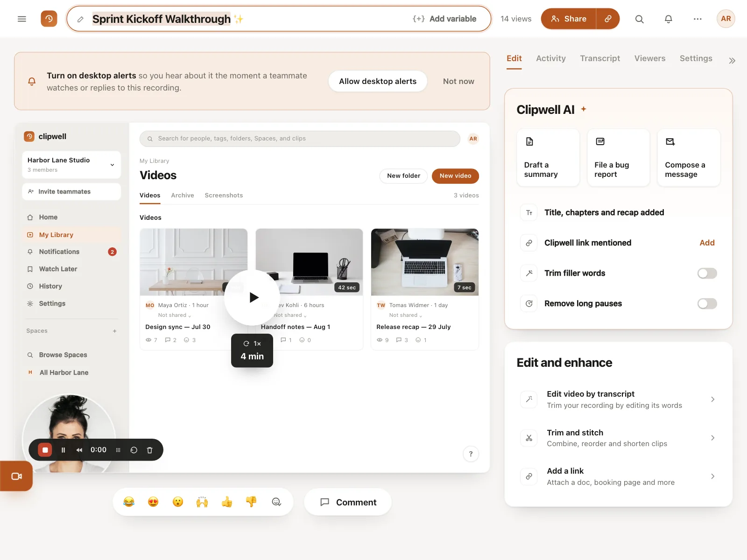This screenshot has height=560, width=747.
Task: Choose Compose a message card
Action: (x=689, y=158)
